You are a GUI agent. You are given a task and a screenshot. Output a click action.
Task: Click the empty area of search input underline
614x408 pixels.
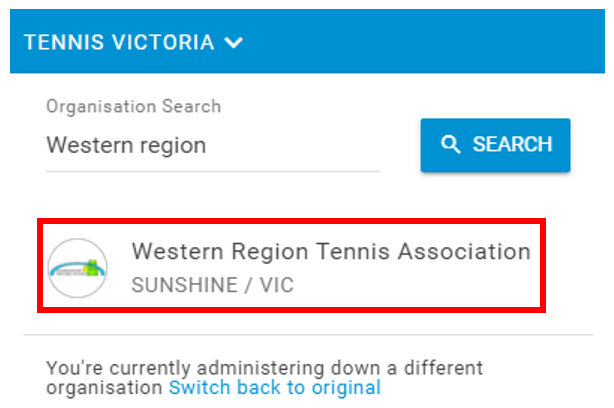[294, 146]
